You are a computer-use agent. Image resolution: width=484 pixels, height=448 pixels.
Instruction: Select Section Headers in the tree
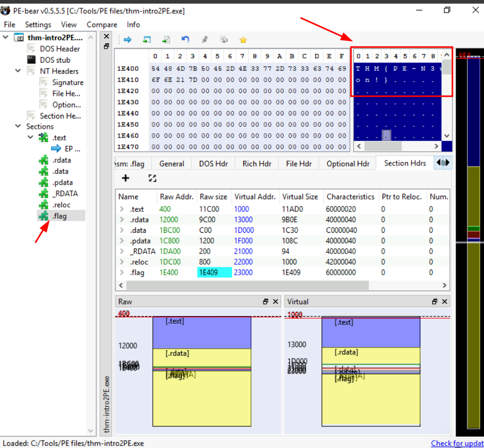(x=61, y=116)
